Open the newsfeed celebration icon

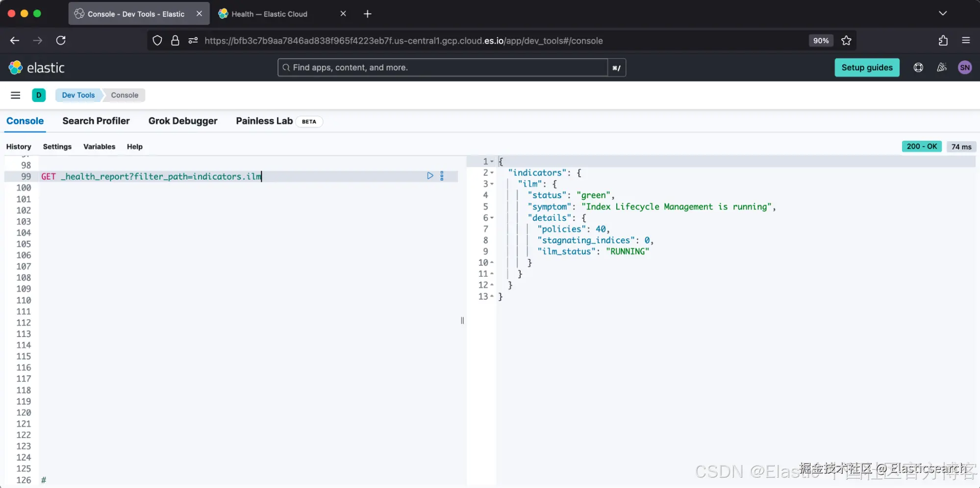point(942,68)
